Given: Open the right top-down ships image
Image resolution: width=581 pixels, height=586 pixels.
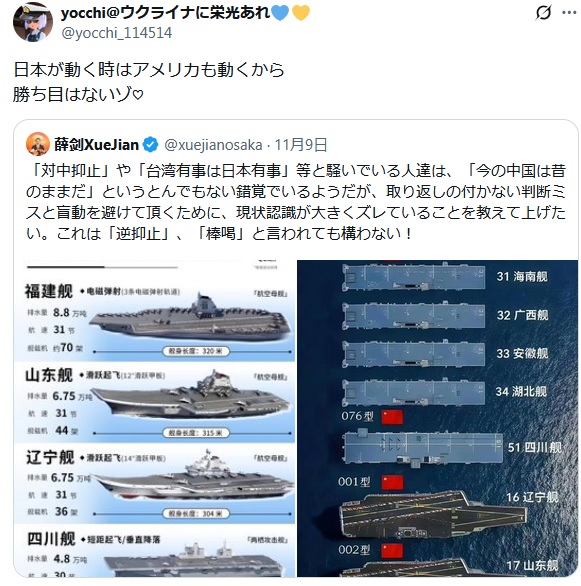Looking at the screenshot, I should point(437,418).
